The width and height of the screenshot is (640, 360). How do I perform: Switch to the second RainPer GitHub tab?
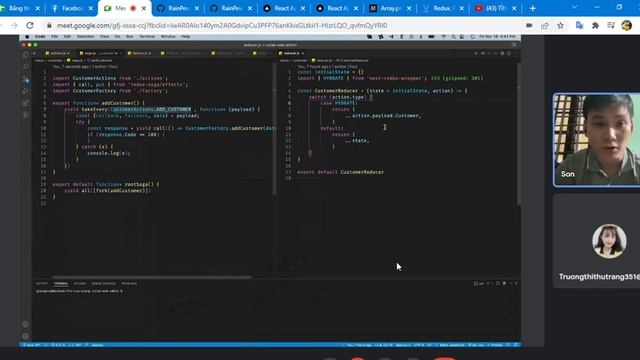point(231,8)
